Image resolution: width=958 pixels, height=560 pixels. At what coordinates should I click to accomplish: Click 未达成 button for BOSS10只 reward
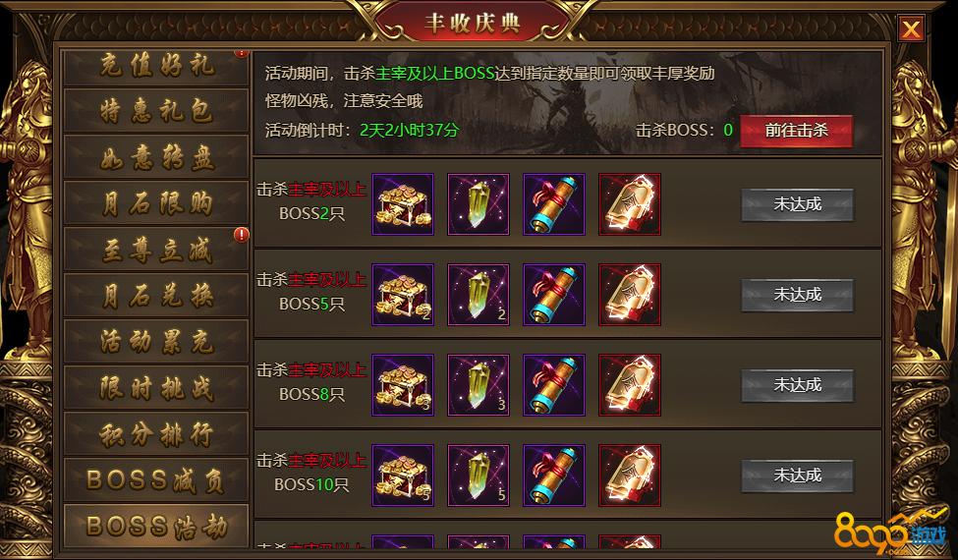tap(797, 476)
